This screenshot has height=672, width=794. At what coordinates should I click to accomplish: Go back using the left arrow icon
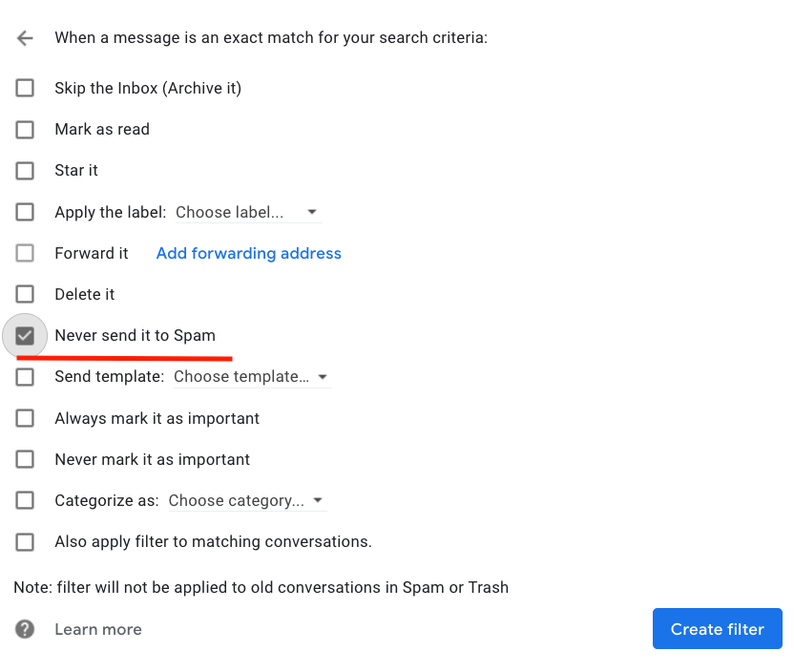click(25, 38)
